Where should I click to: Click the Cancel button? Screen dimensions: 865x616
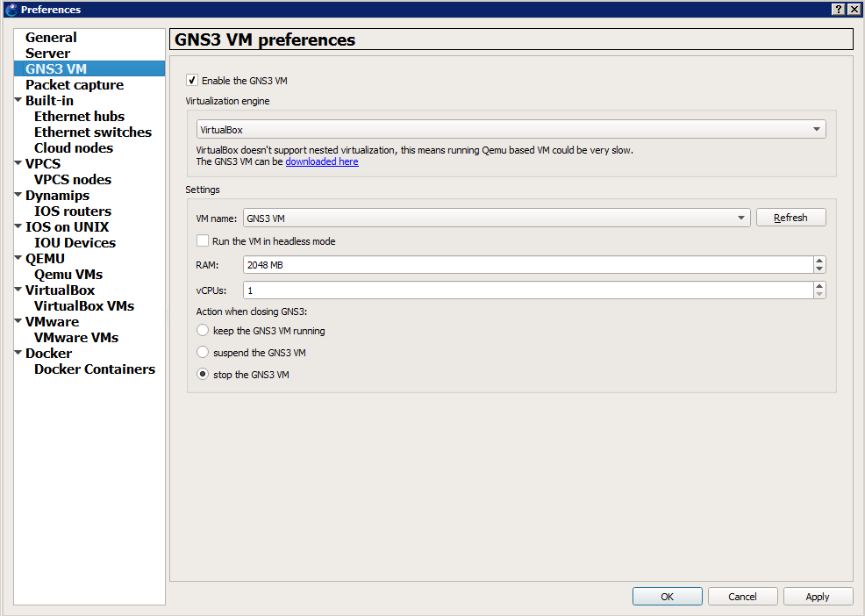[x=742, y=596]
